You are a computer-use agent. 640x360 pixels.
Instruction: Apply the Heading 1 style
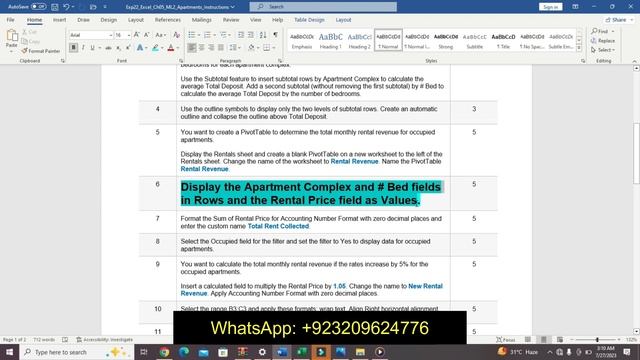330,40
